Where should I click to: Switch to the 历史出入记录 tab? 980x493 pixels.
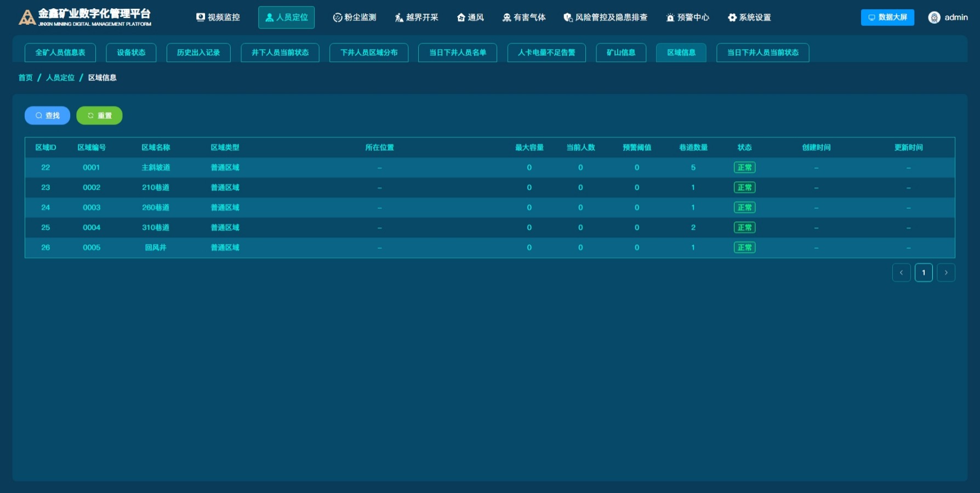coord(198,53)
